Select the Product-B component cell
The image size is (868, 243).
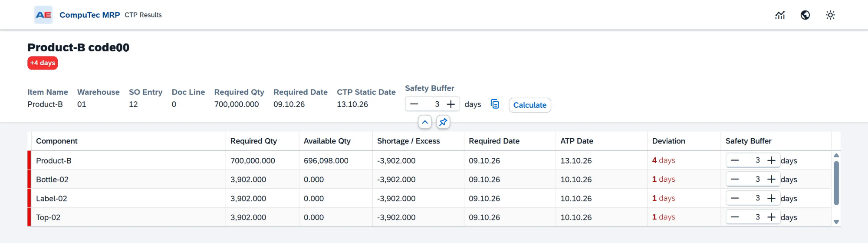tap(128, 160)
